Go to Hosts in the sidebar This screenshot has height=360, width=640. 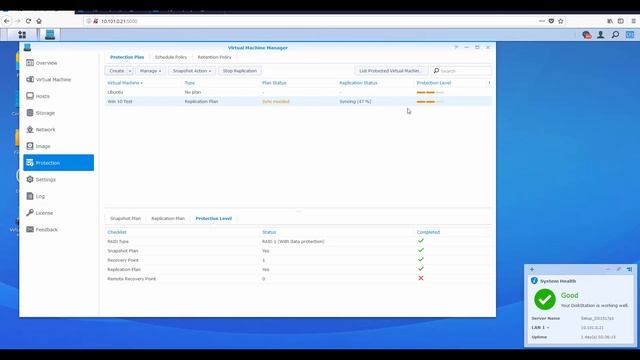[58, 96]
